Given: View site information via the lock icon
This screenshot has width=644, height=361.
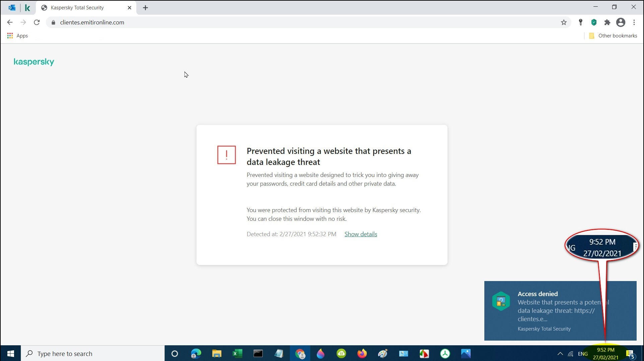Looking at the screenshot, I should coord(53,22).
